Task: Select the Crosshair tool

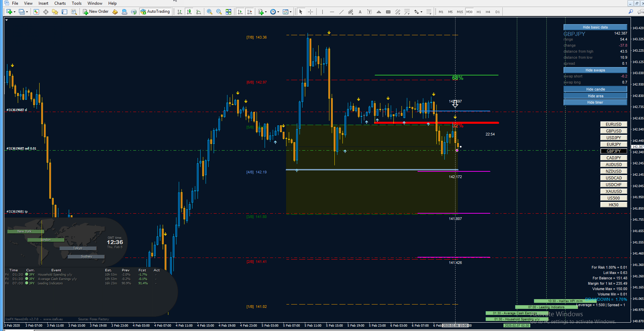Action: [x=310, y=12]
